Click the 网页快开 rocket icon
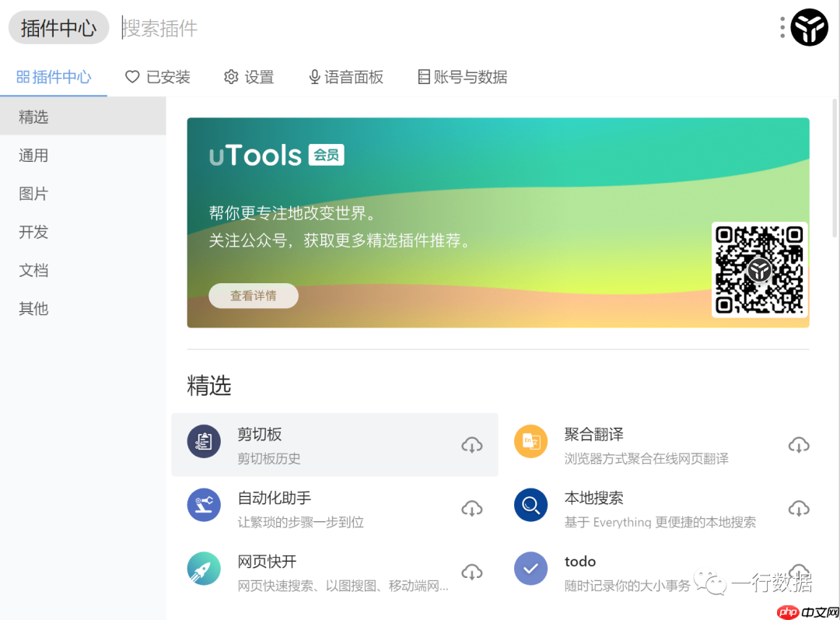The height and width of the screenshot is (620, 840). (x=204, y=569)
